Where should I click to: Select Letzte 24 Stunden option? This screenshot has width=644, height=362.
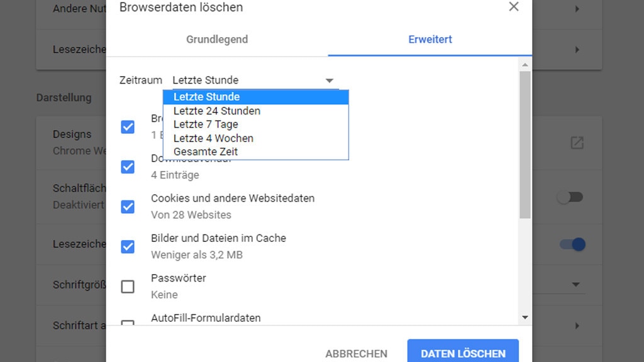pyautogui.click(x=217, y=111)
